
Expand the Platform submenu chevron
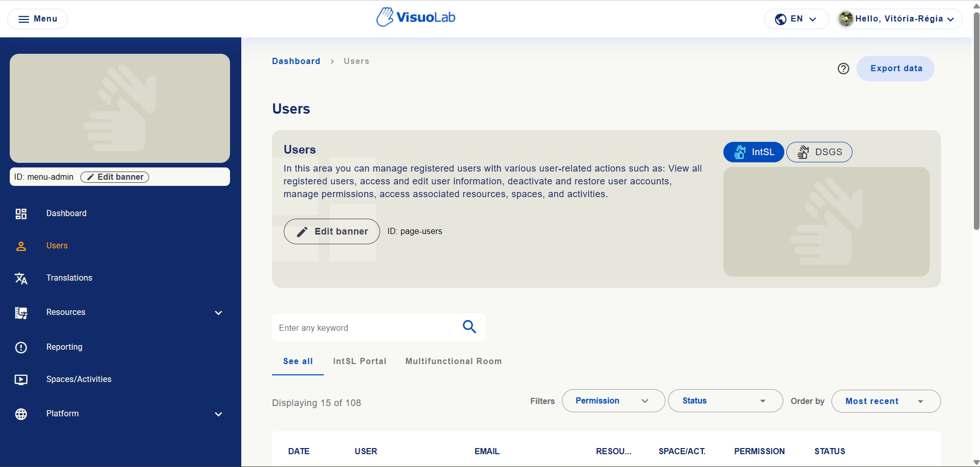tap(218, 414)
